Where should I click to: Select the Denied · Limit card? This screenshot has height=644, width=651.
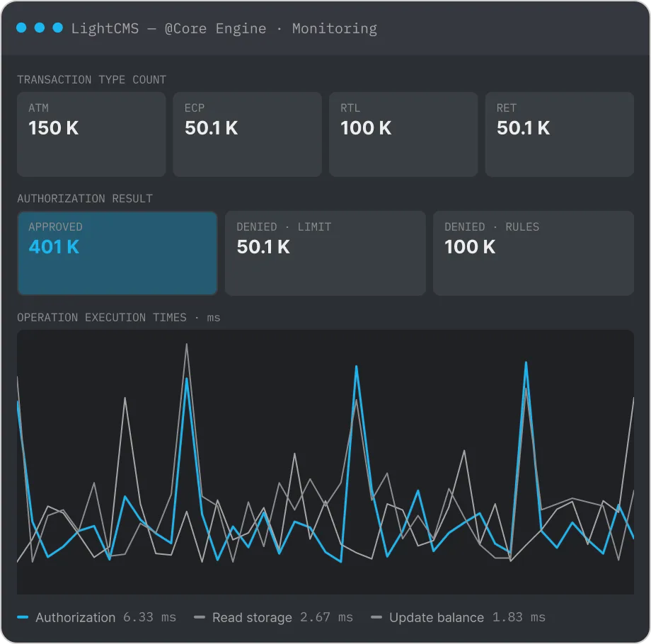coord(325,253)
